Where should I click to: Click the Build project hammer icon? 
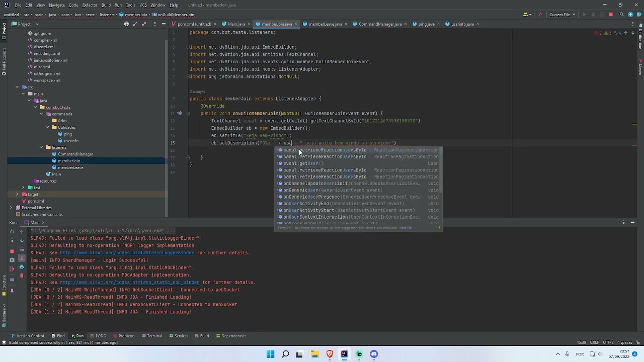point(539,15)
